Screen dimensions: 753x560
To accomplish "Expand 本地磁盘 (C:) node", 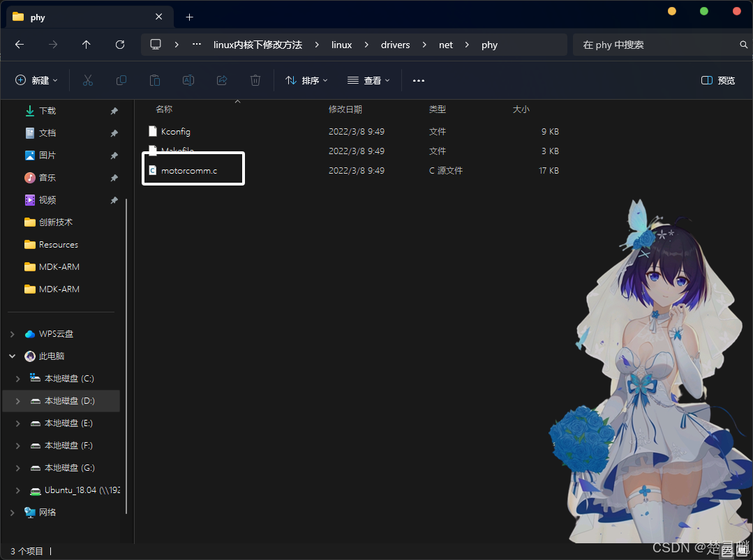I will coord(17,379).
